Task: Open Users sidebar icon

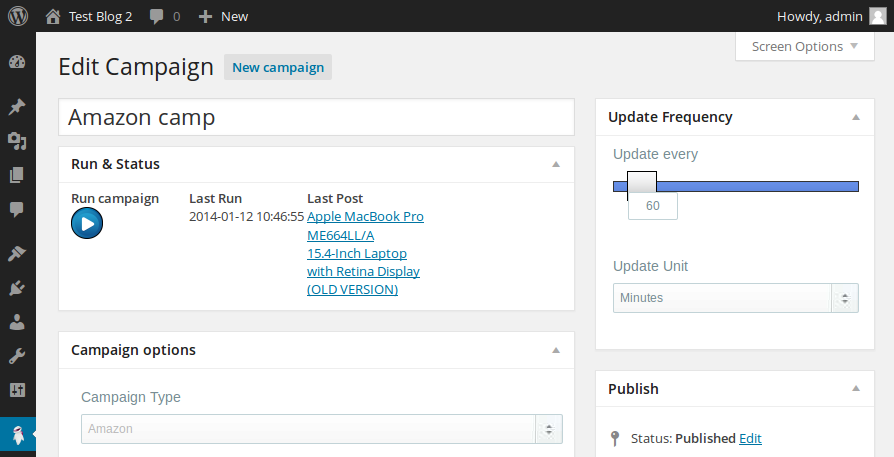Action: pyautogui.click(x=17, y=322)
